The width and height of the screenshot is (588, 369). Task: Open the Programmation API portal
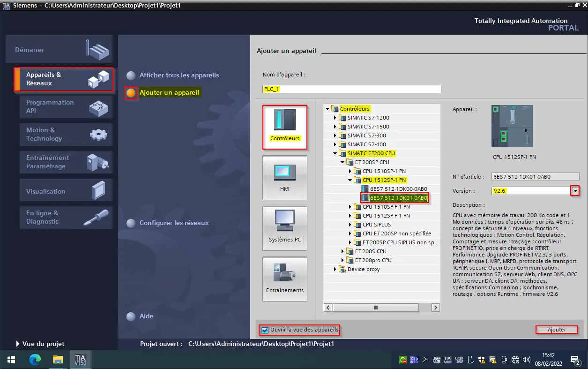tap(66, 107)
